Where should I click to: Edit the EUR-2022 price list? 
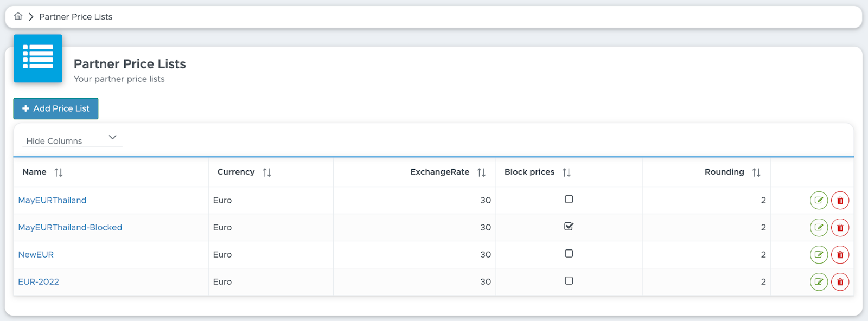[x=819, y=282]
